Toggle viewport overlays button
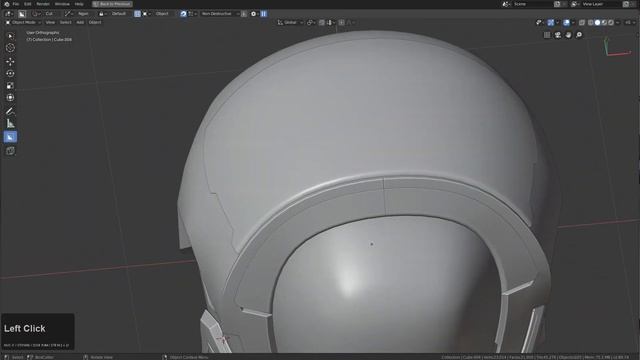The image size is (640, 360). pyautogui.click(x=567, y=22)
